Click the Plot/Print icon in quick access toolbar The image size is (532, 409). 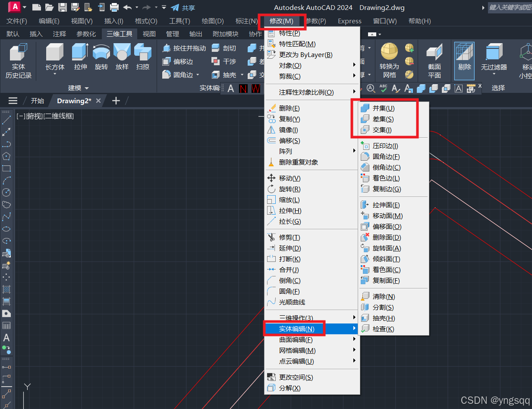114,7
